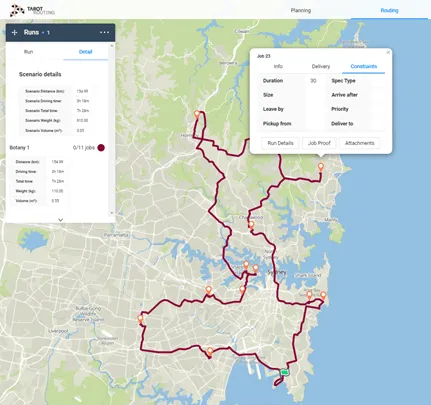This screenshot has height=405, width=431.
Task: Click the Spec Type field label
Action: click(x=343, y=81)
